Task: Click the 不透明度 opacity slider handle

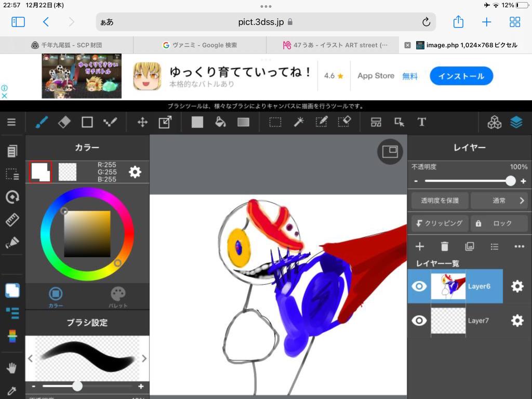Action: 511,181
